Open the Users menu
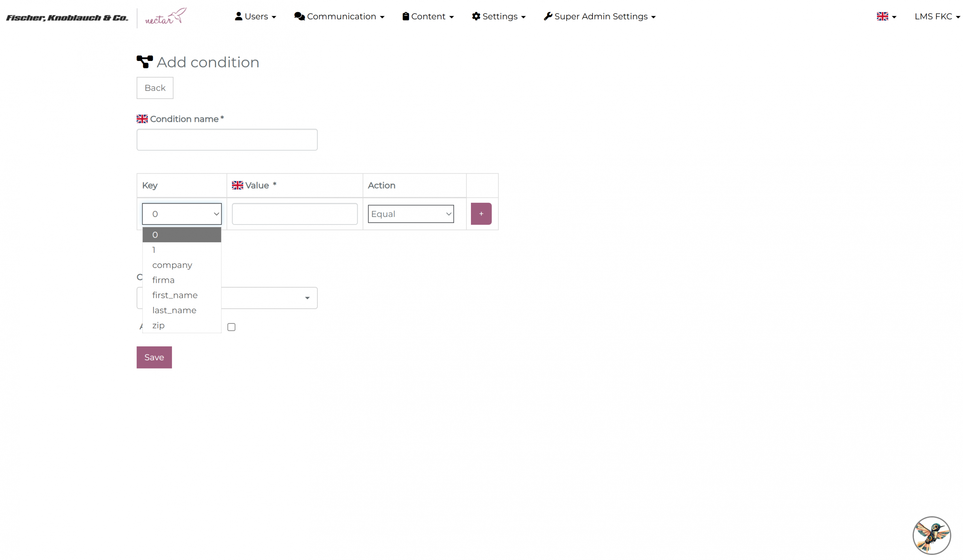Image resolution: width=963 pixels, height=560 pixels. [x=255, y=17]
